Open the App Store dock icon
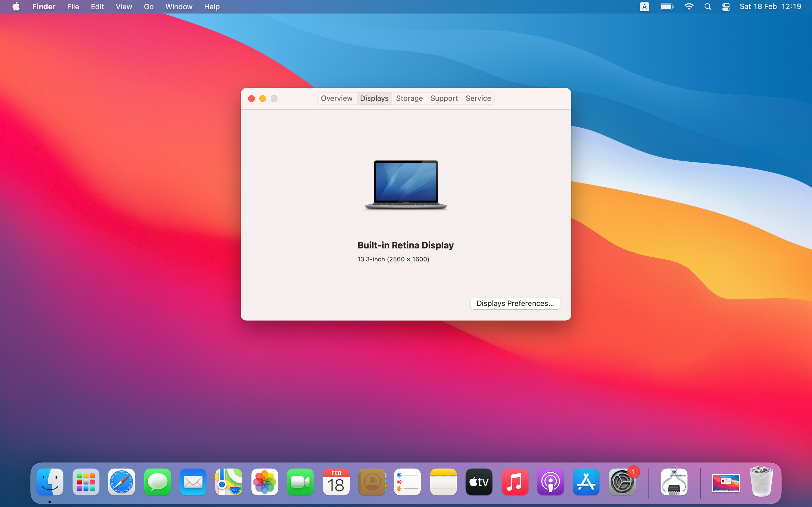 pyautogui.click(x=586, y=482)
